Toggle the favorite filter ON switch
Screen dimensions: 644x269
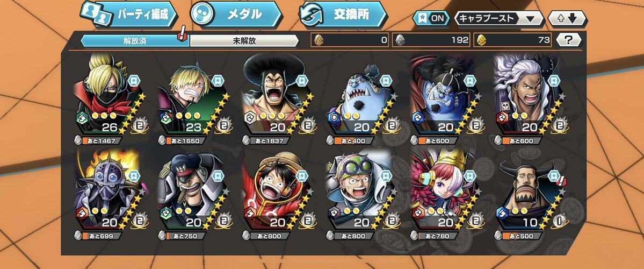tap(431, 18)
